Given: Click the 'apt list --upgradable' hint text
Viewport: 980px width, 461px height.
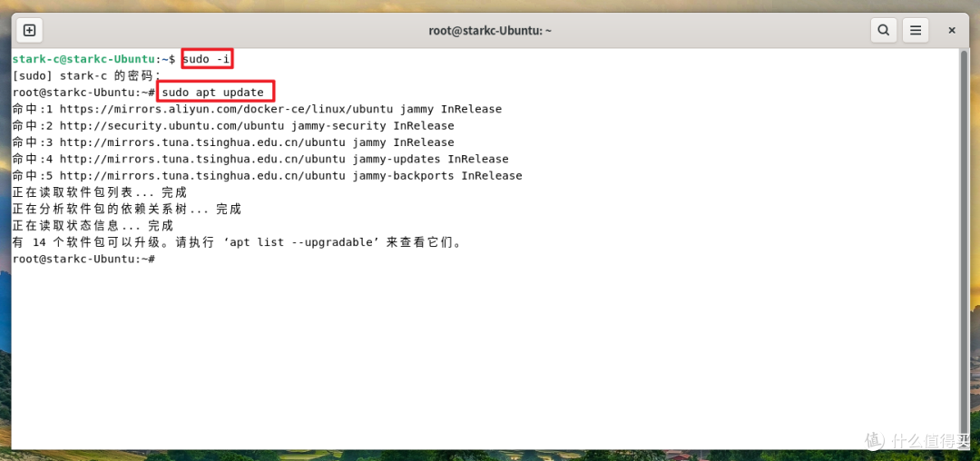Looking at the screenshot, I should coord(301,242).
